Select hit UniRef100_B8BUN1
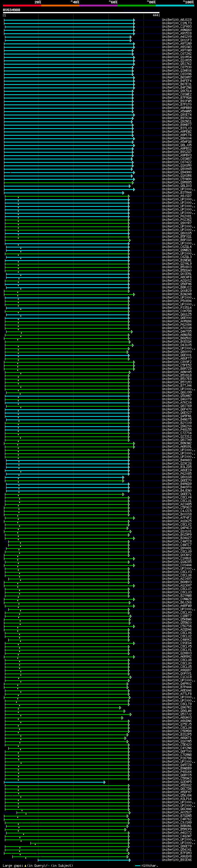197x868 pixels. (x=177, y=826)
